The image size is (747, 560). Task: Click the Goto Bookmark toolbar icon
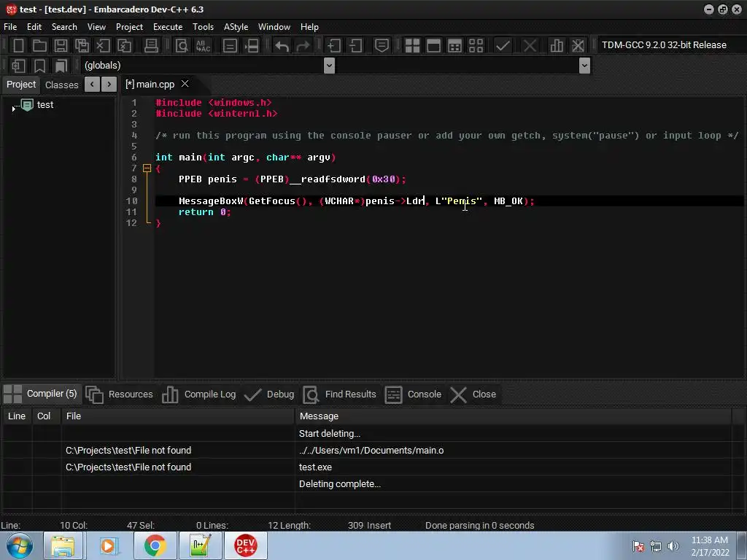coord(61,66)
